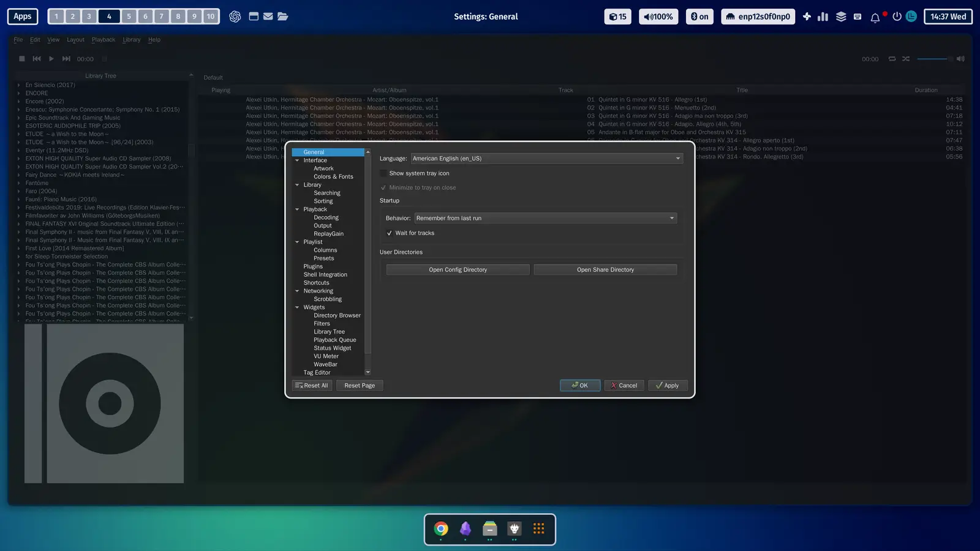Image resolution: width=980 pixels, height=551 pixels.
Task: Select Colors & Fonts in the settings tree
Action: [333, 177]
